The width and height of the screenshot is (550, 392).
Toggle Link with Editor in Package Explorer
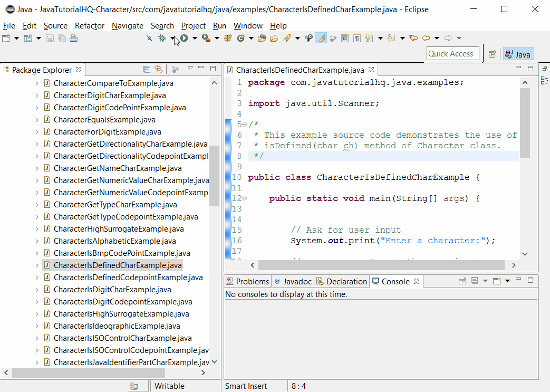tap(158, 70)
